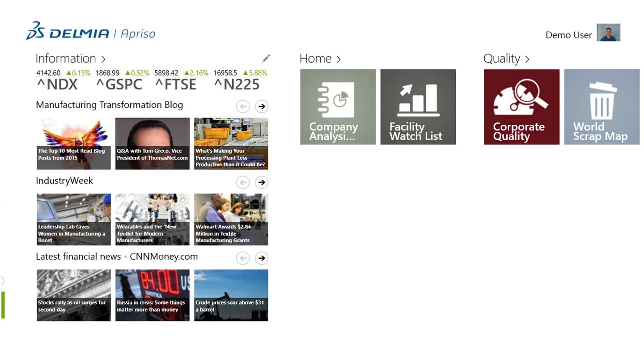Screen dimensions: 644x362
Task: Go to next IndustryWeek articles
Action: click(262, 182)
